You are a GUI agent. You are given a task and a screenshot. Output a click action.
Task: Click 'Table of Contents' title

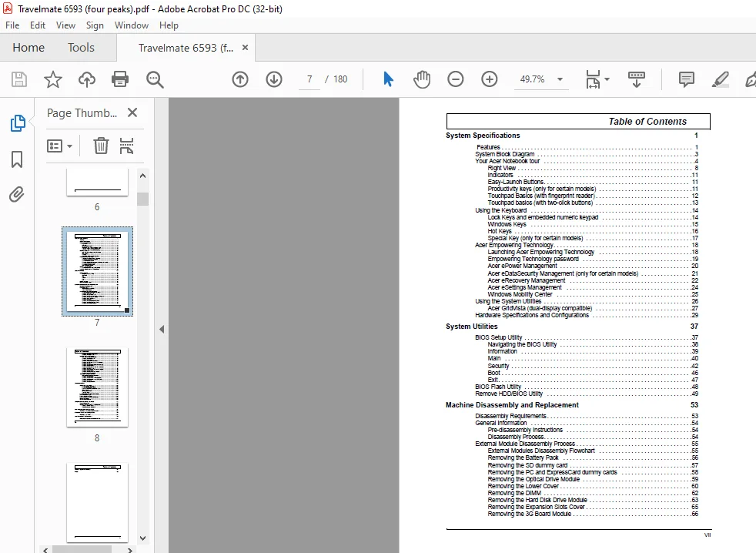[x=647, y=122]
